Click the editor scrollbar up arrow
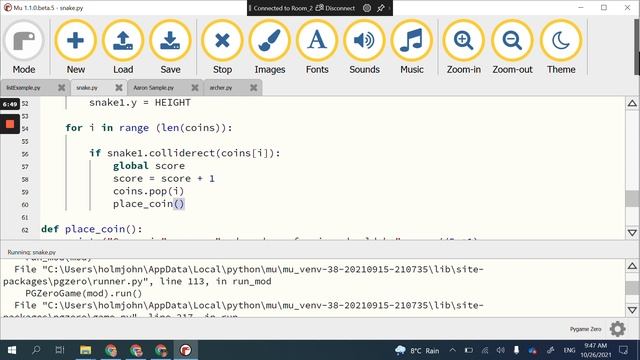 632,104
